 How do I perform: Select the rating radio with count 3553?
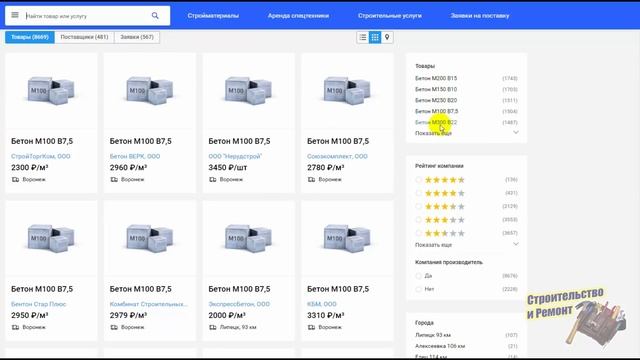418,220
